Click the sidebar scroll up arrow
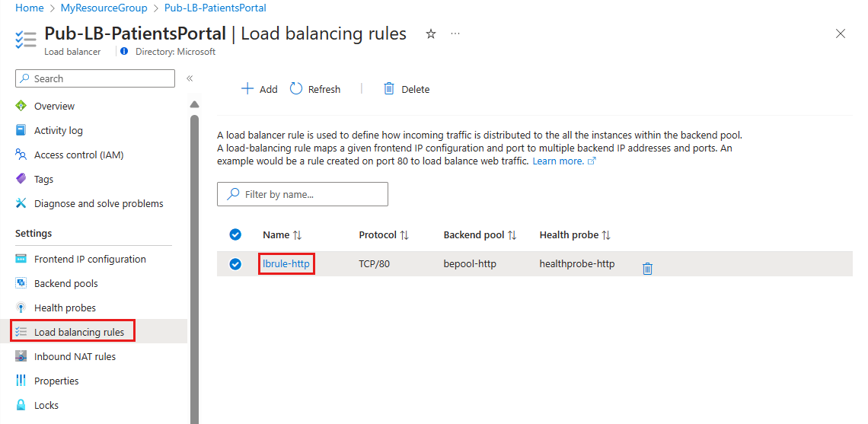 pyautogui.click(x=194, y=104)
